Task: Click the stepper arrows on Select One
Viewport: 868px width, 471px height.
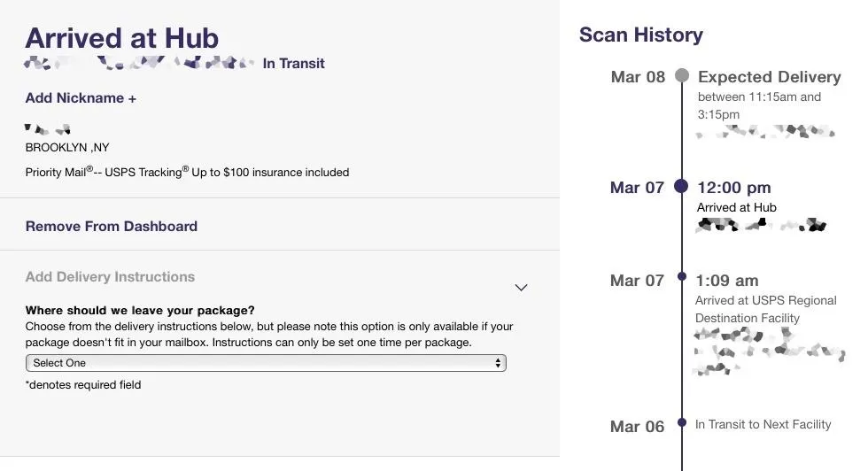Action: 498,363
